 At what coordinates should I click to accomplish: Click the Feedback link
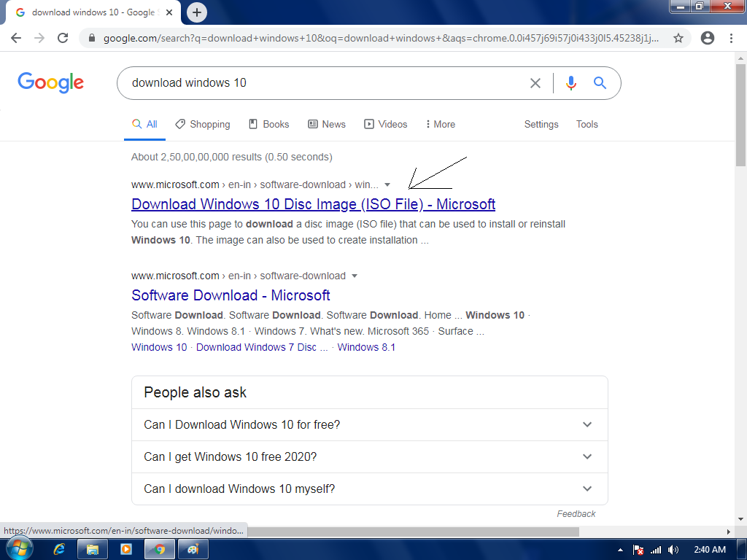(x=576, y=513)
